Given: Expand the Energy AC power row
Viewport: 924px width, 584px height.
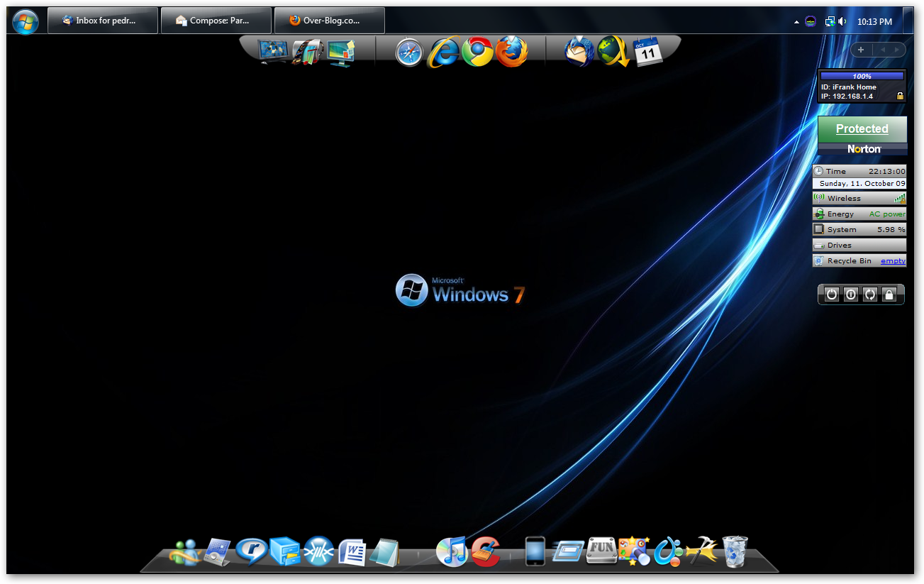Looking at the screenshot, I should [x=859, y=214].
